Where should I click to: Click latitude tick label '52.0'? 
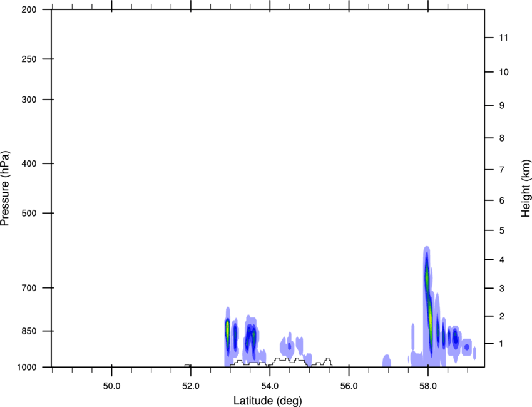pyautogui.click(x=191, y=386)
